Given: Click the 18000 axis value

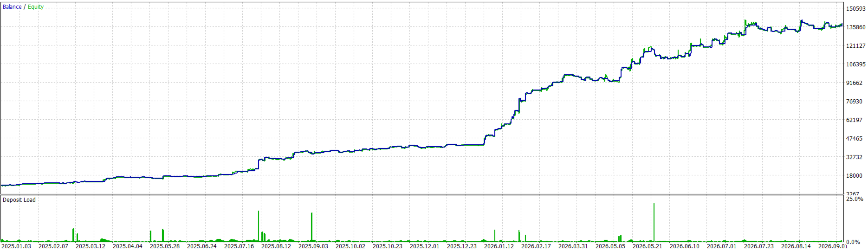Looking at the screenshot, I should pyautogui.click(x=854, y=176).
